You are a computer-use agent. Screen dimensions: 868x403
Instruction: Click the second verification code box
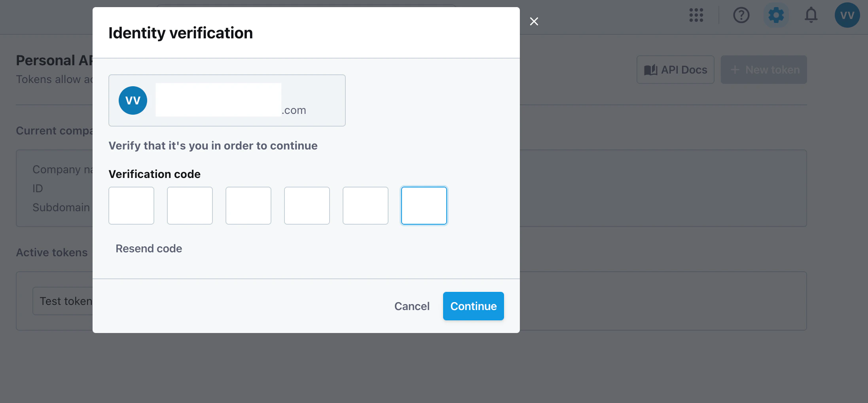pos(190,206)
